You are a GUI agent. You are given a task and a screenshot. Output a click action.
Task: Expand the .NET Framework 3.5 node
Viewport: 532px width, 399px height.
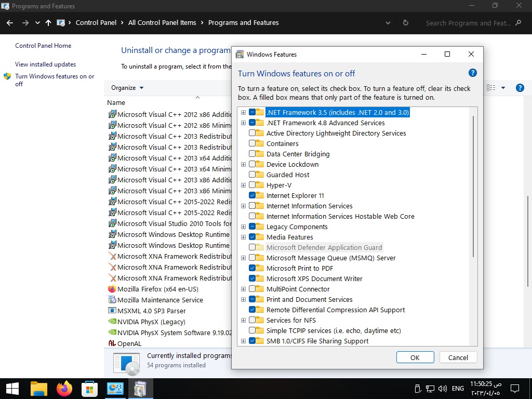pyautogui.click(x=243, y=112)
